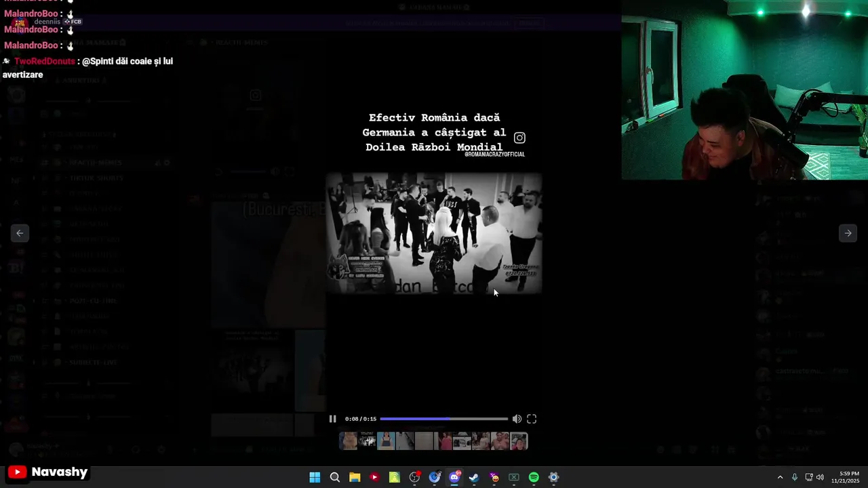Open the green broadcast app in taskbar
Screen dimensions: 868x488
pos(394,477)
